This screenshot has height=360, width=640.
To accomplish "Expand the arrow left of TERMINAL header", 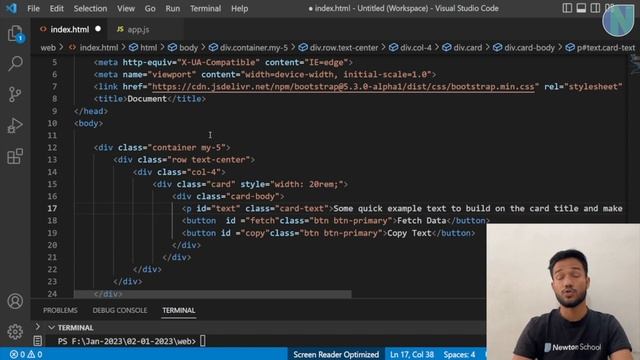I will (x=38, y=327).
